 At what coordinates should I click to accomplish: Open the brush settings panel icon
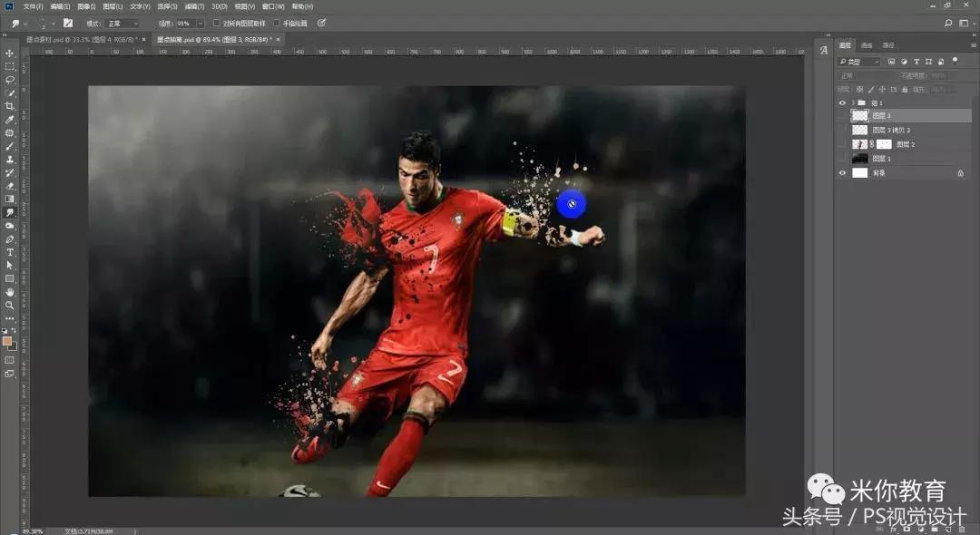[67, 23]
